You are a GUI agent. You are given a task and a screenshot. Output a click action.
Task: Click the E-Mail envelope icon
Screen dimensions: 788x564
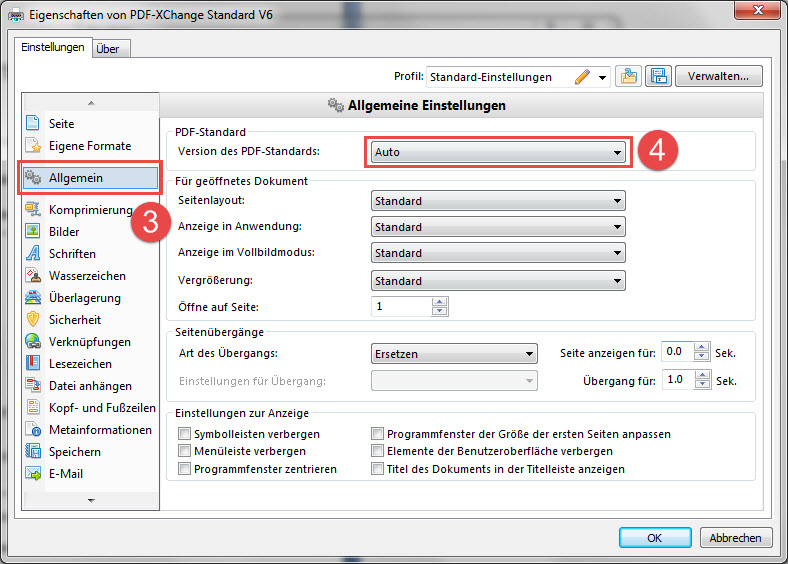pyautogui.click(x=33, y=474)
